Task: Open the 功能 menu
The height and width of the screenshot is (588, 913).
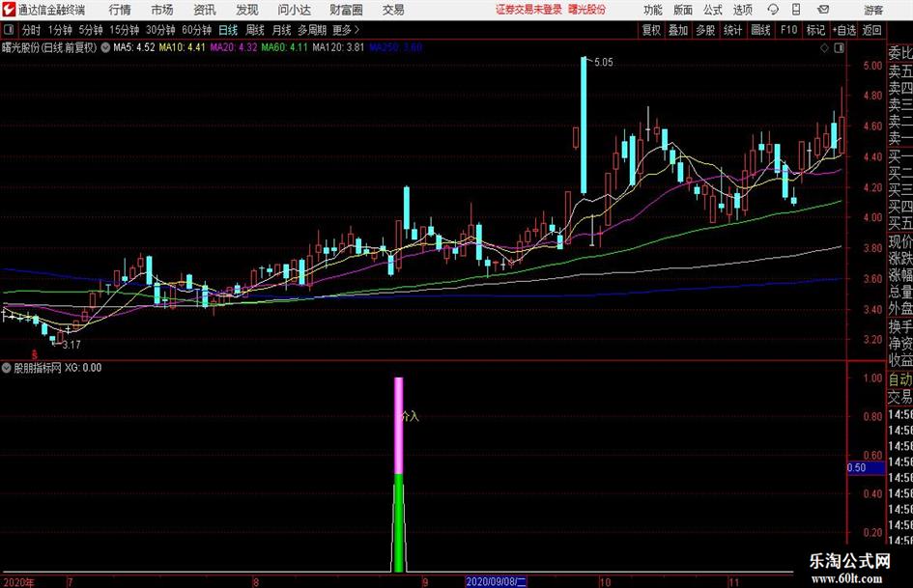Action: [653, 10]
